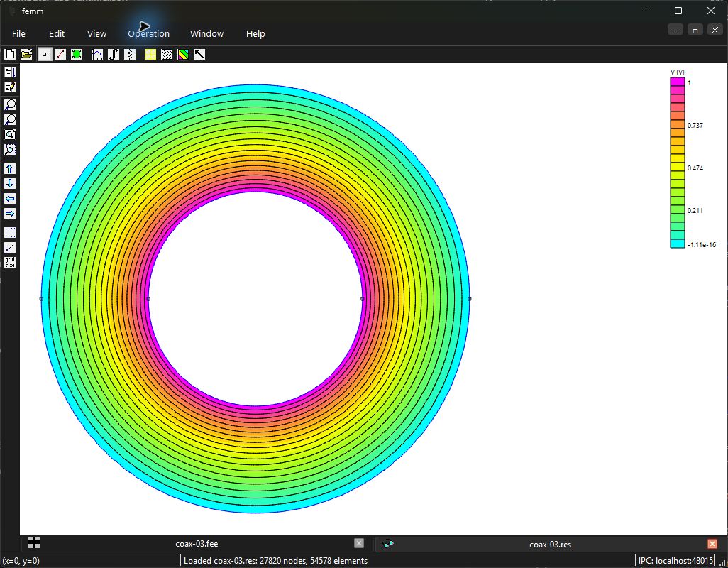Zoom to natural extents icon
This screenshot has width=728, height=568.
click(x=10, y=135)
